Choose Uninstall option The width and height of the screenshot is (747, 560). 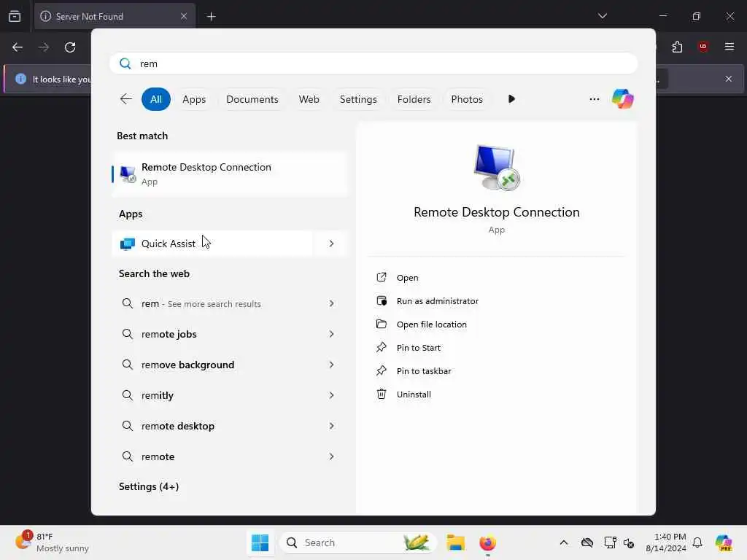(x=414, y=394)
